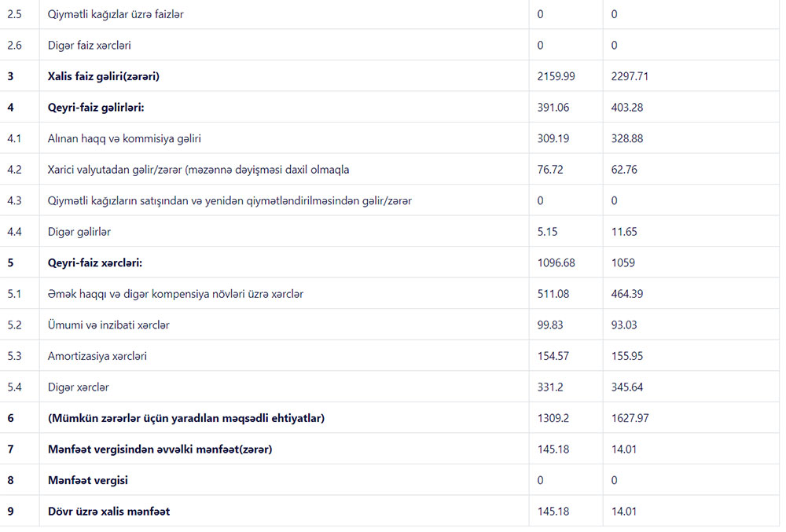Click the "Mənfəət vergisi" row label

[x=88, y=480]
